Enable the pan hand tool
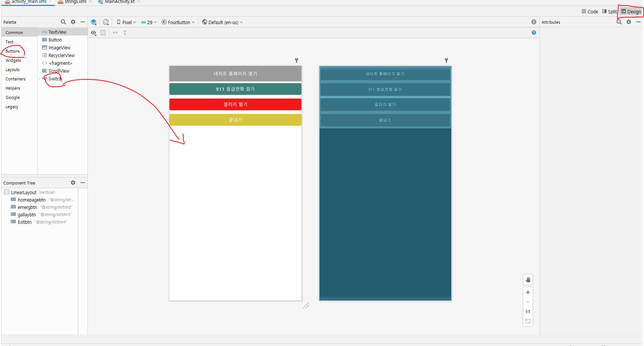Screen dimensions: 644x346 pyautogui.click(x=528, y=280)
